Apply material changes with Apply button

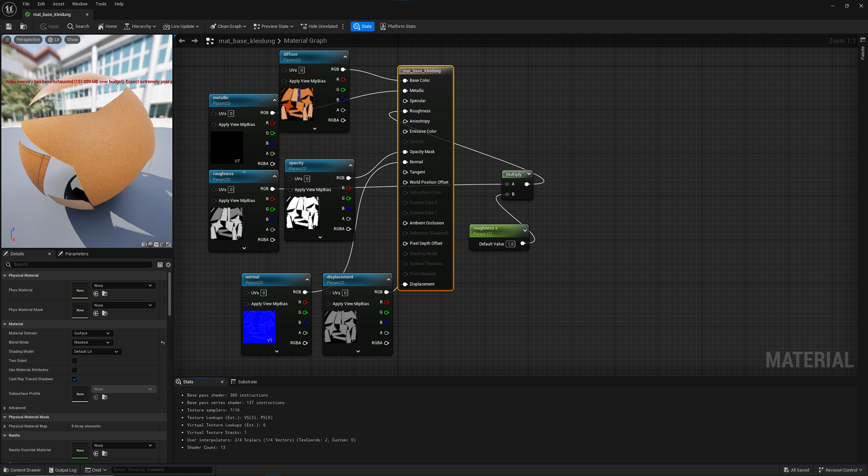49,26
